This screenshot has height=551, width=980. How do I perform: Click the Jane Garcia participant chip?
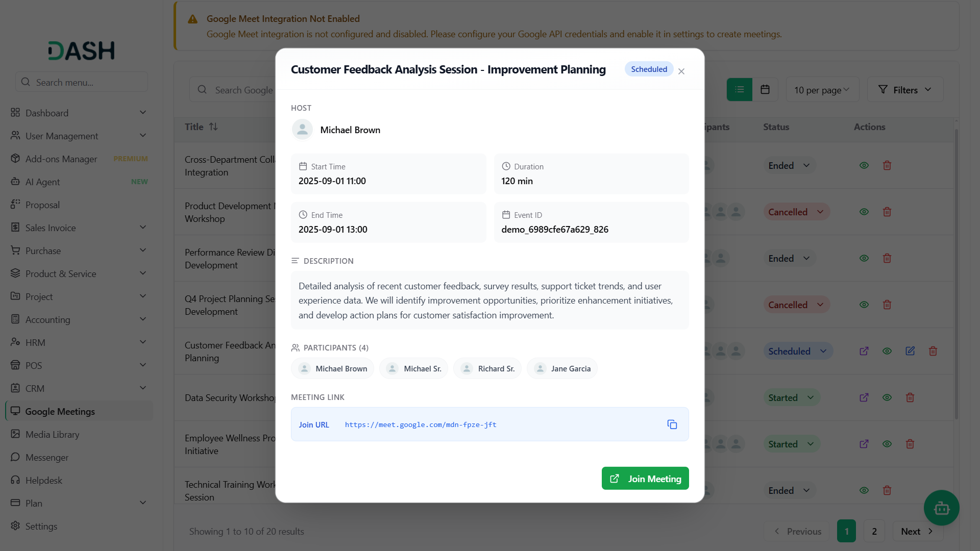[562, 368]
